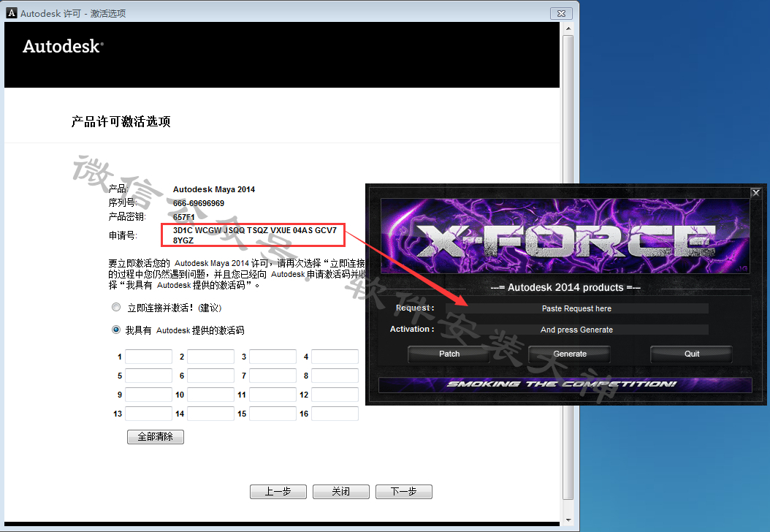
Task: Click activation code field 10
Action: coord(210,395)
